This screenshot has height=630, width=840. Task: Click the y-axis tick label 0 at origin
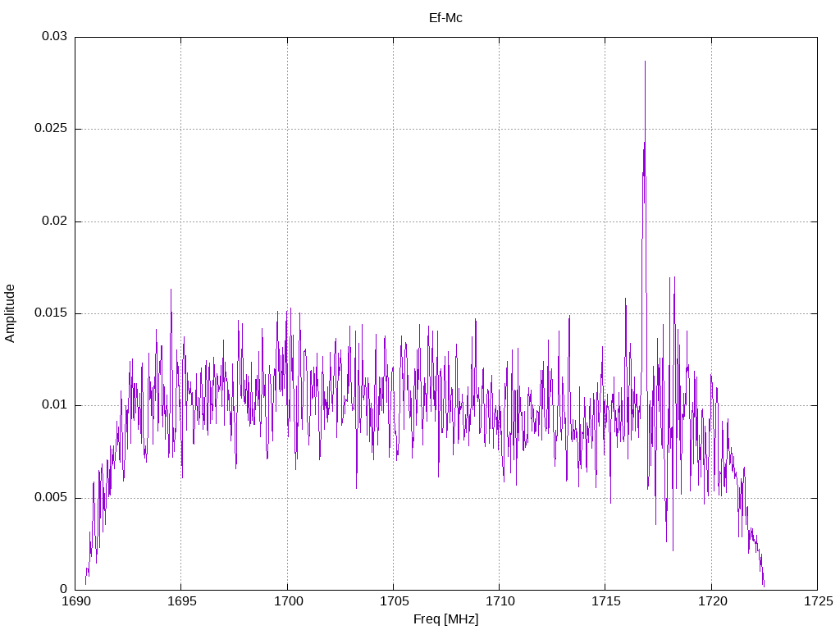[64, 589]
